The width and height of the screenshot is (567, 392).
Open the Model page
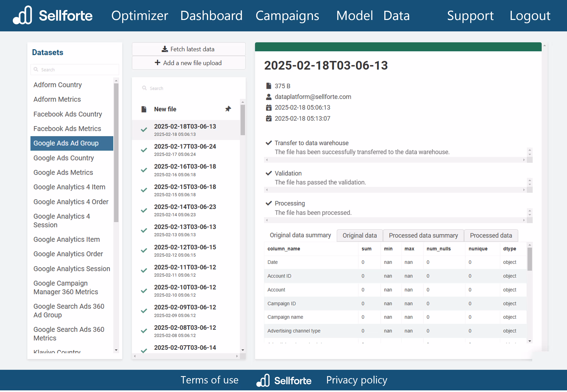[x=354, y=15]
